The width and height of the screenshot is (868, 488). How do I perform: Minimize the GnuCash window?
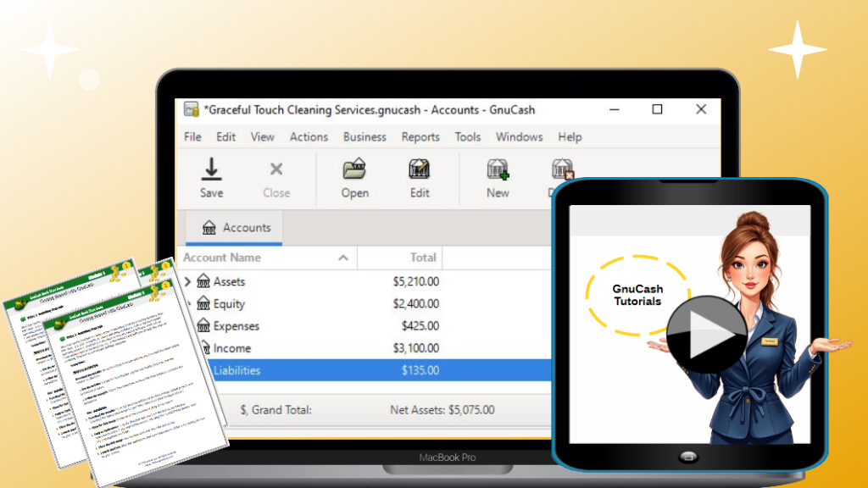pyautogui.click(x=615, y=109)
